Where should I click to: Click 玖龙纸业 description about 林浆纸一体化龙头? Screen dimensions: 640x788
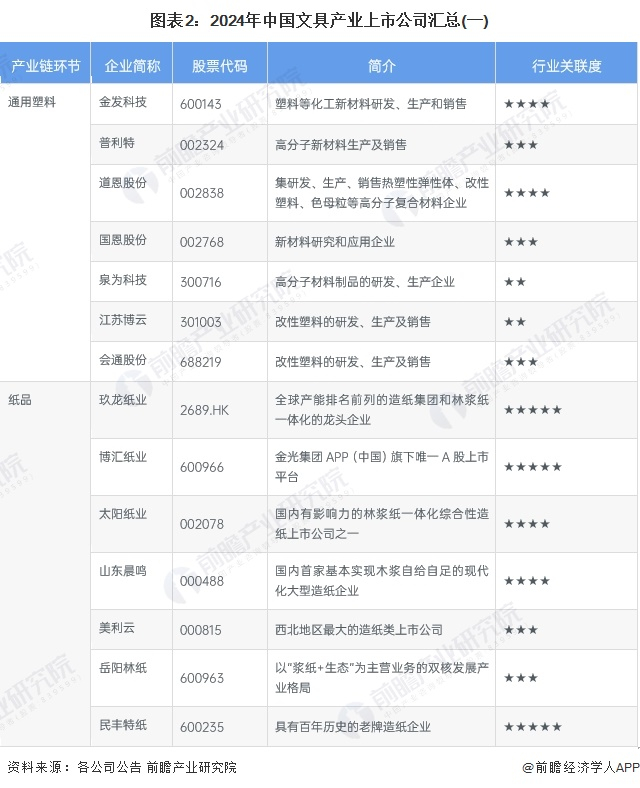(382, 410)
